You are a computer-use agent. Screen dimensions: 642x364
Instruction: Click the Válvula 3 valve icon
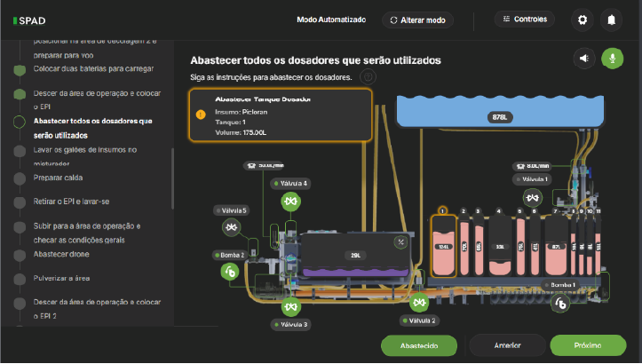click(x=290, y=307)
